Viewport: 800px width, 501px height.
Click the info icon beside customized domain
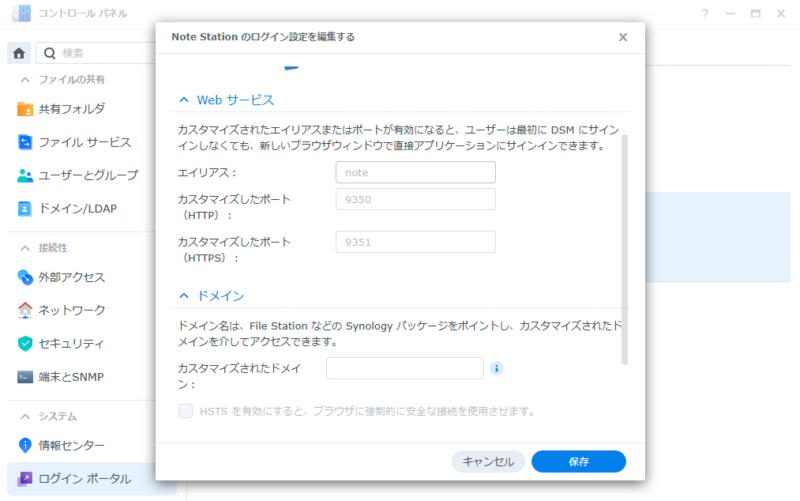(x=496, y=368)
